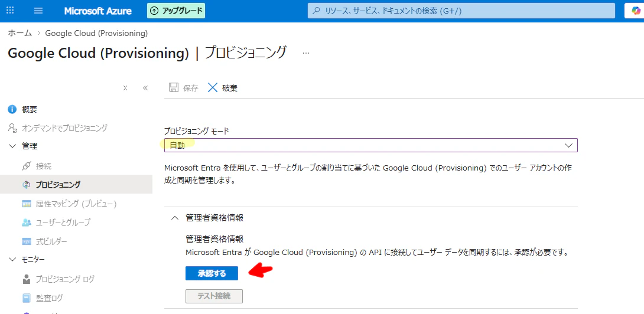The height and width of the screenshot is (314, 644).
Task: Click the search magnifier icon
Action: tap(317, 11)
